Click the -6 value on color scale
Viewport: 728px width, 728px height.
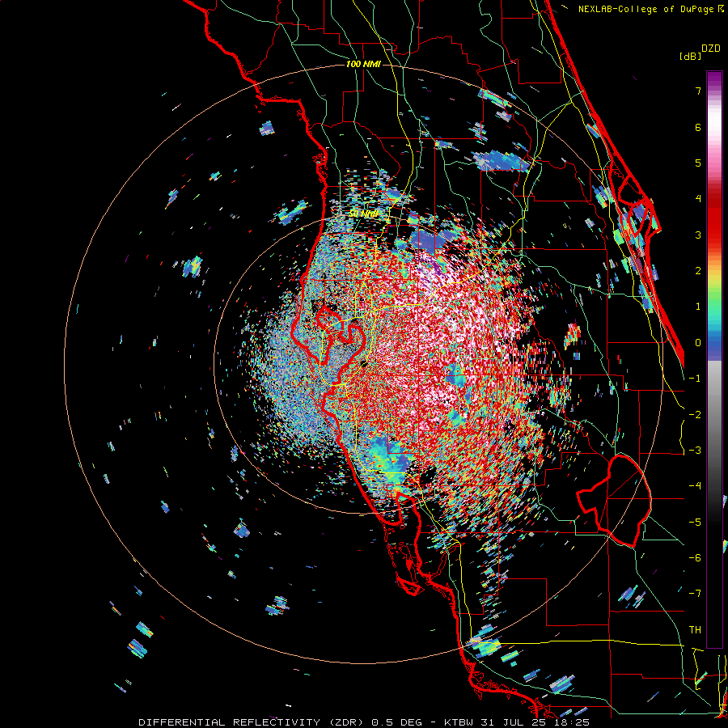tap(695, 558)
